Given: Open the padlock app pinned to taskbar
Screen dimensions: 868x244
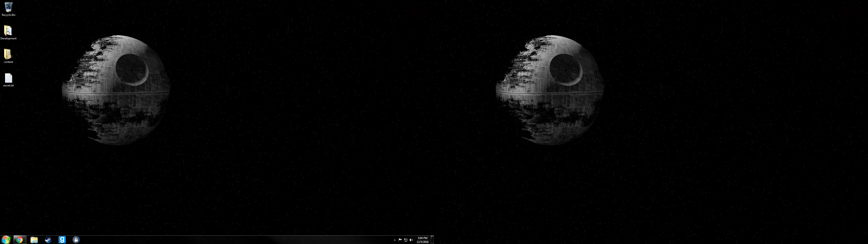Looking at the screenshot, I should (x=76, y=240).
